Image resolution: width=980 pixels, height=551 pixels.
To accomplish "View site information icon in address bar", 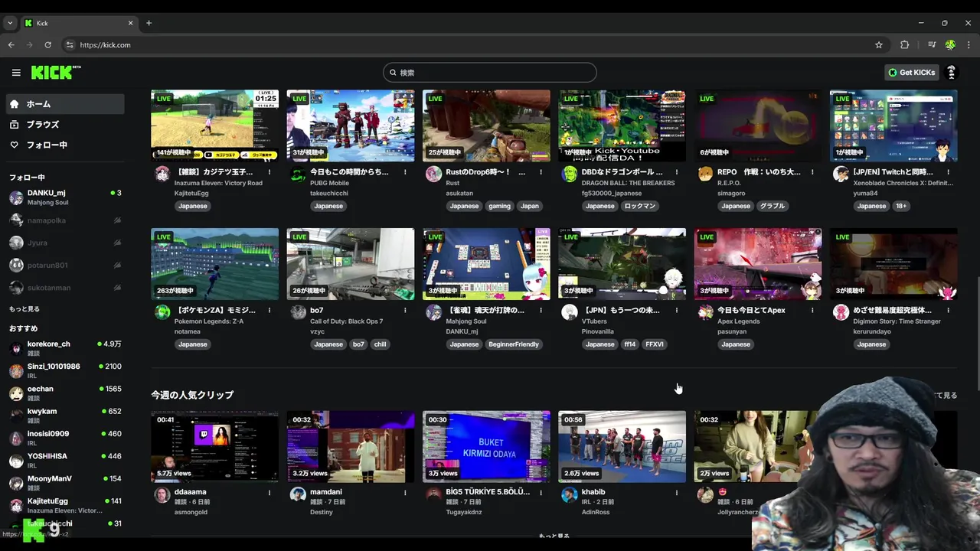I will (70, 45).
